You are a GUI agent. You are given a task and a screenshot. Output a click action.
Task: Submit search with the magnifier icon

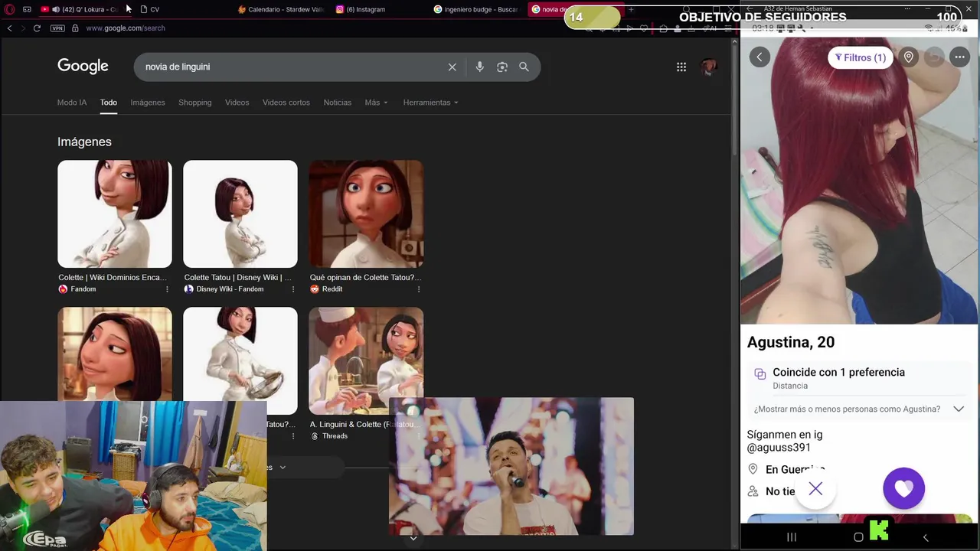click(x=524, y=67)
